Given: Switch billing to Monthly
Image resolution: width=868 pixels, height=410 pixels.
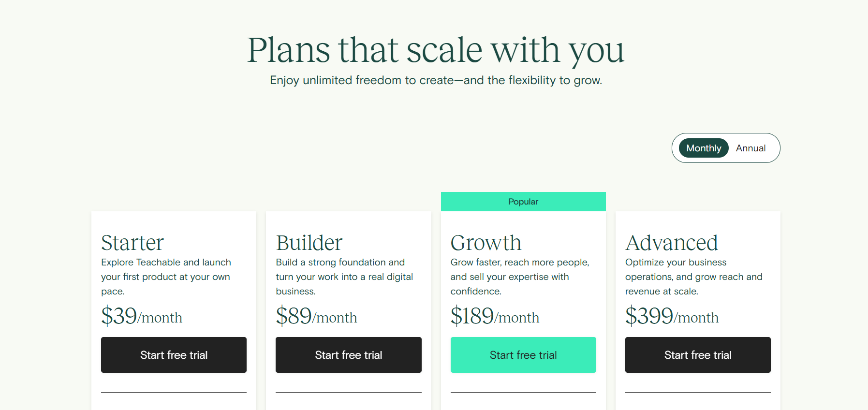Looking at the screenshot, I should pos(704,148).
